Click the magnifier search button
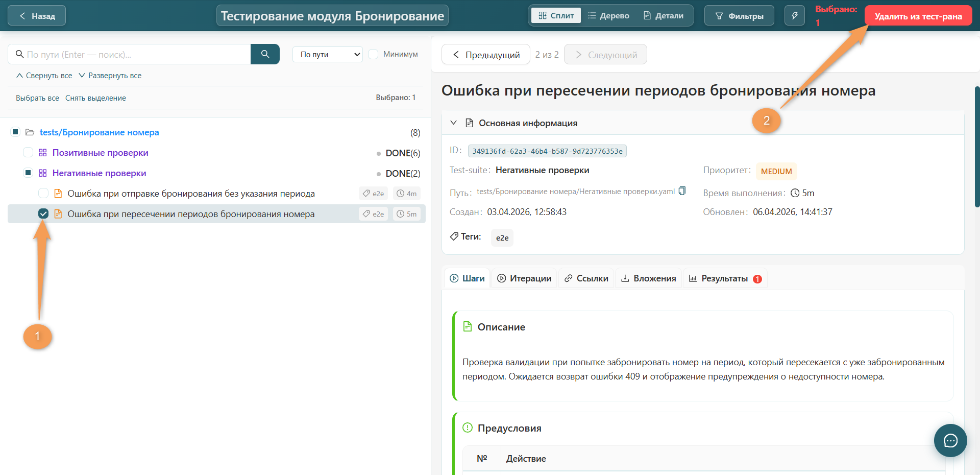The image size is (980, 475). 265,54
